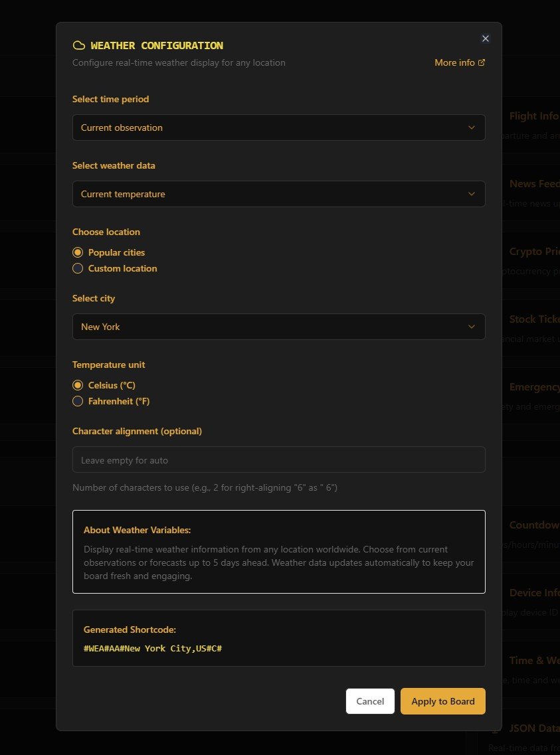Click the cloud icon beside Weather Configuration title
Image resolution: width=560 pixels, height=755 pixels.
coord(78,46)
